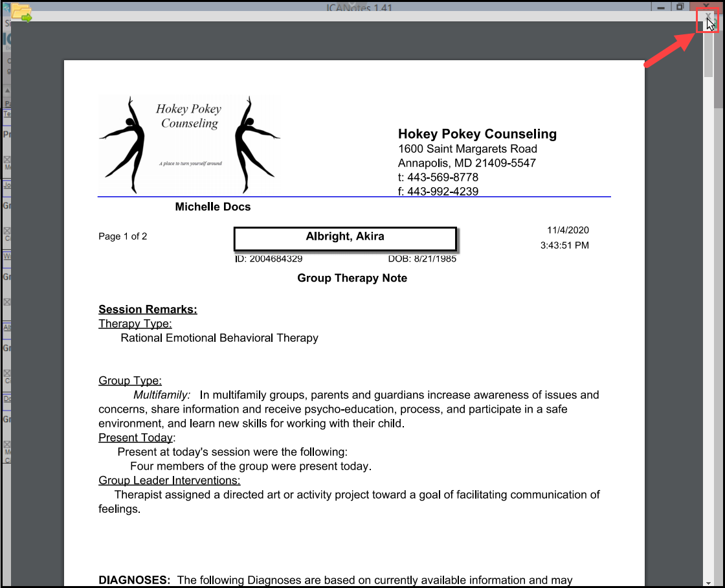Click the Hokey Pokey Counseling dancer logo
Viewport: 725px width, 588px height.
pyautogui.click(x=189, y=144)
